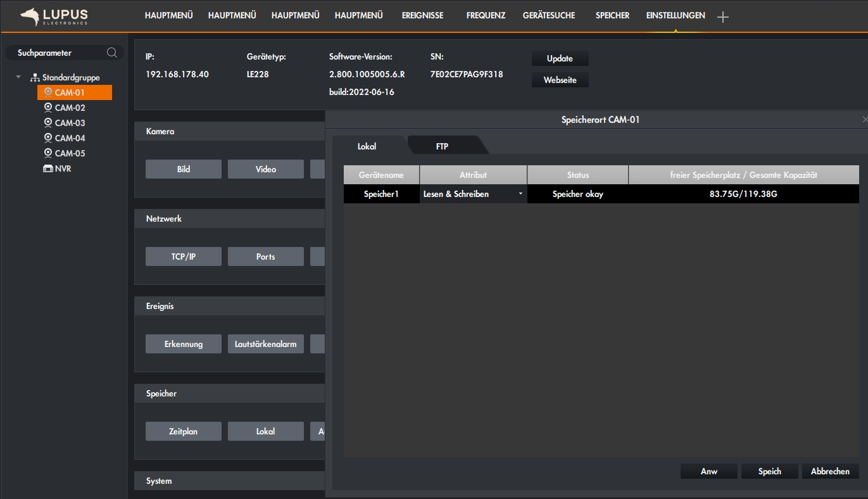Switch to the FTP tab
This screenshot has height=499, width=868.
pyautogui.click(x=442, y=146)
